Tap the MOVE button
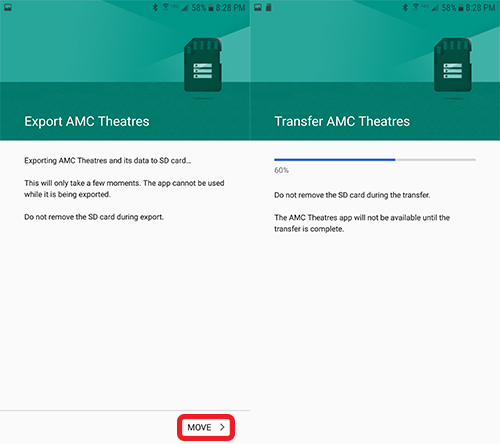This screenshot has height=444, width=500. [x=206, y=427]
